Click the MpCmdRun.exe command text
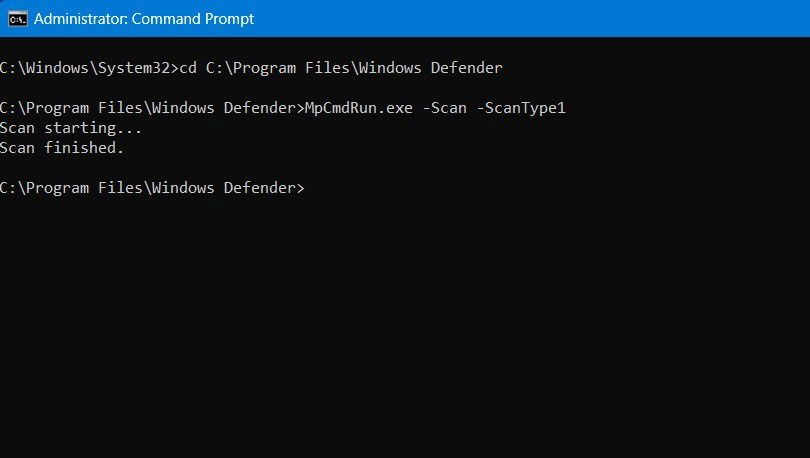Viewport: 810px width, 458px height. click(x=359, y=108)
